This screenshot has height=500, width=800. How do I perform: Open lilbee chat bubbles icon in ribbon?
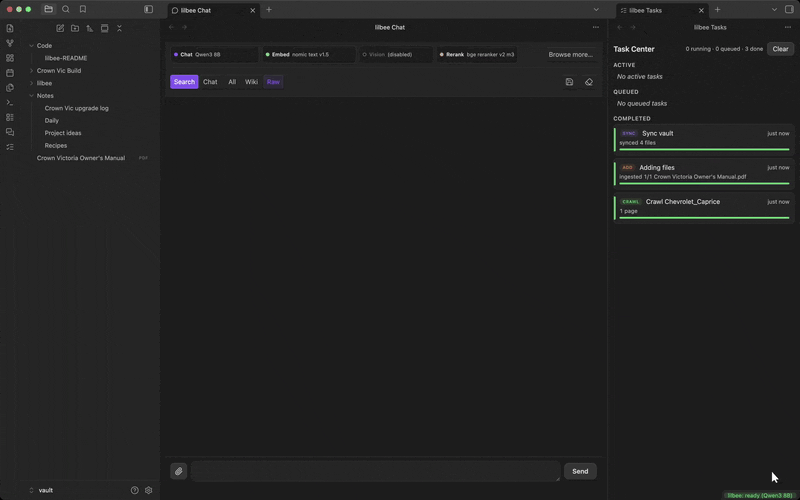pyautogui.click(x=10, y=132)
